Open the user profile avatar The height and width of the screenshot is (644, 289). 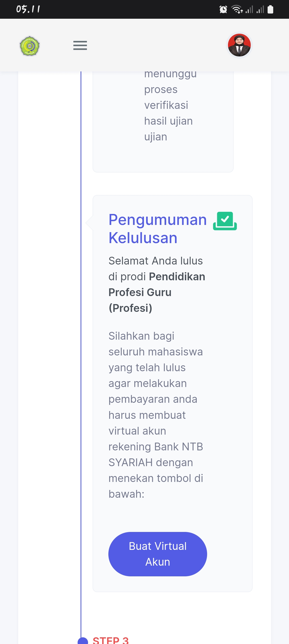[x=239, y=45]
